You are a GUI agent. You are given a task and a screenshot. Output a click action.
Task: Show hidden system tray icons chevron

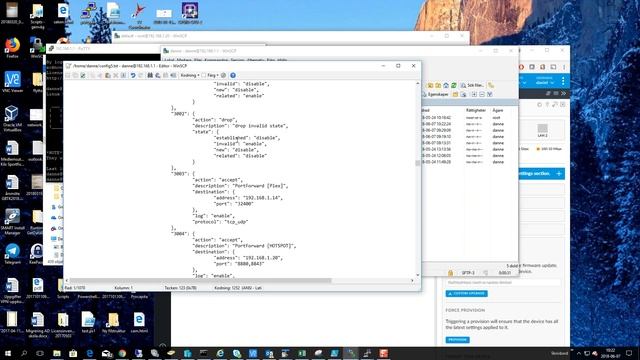tap(578, 353)
